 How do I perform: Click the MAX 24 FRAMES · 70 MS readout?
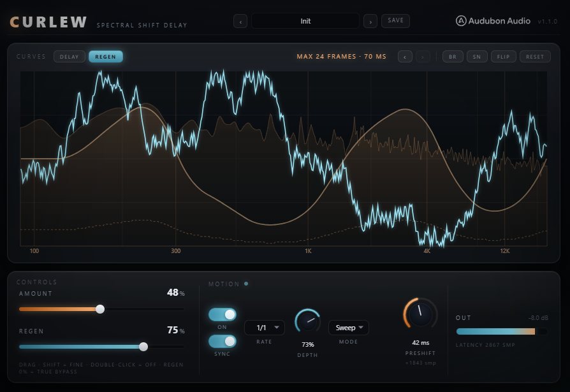(341, 57)
